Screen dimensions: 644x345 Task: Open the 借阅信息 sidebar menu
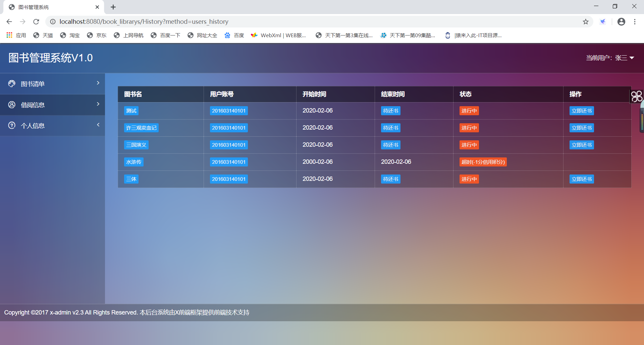(52, 105)
